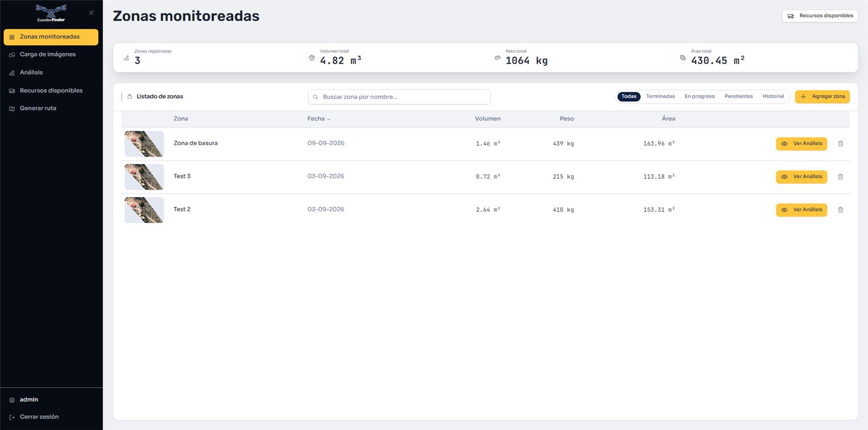The height and width of the screenshot is (430, 868).
Task: Click the 09-09-2026 date cell
Action: [x=326, y=143]
